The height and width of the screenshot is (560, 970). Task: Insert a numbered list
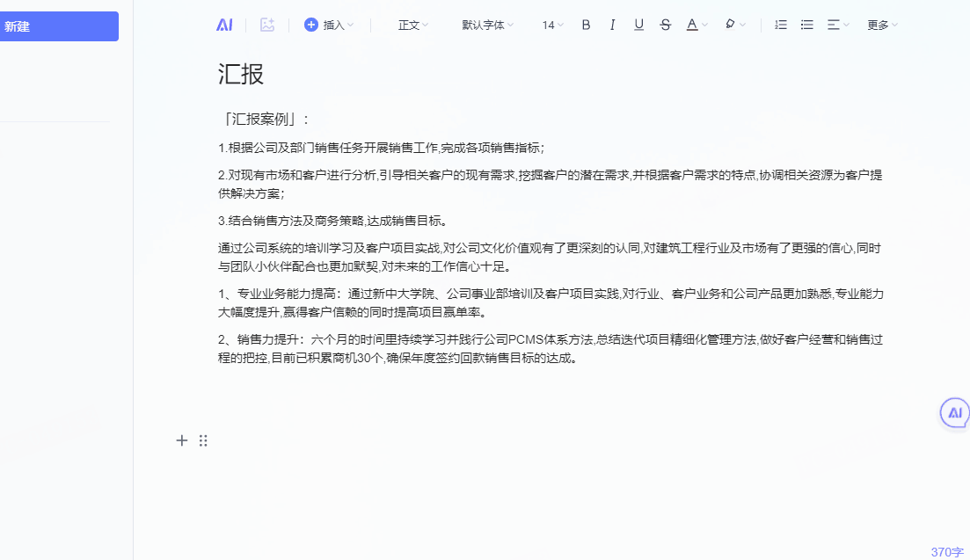click(781, 25)
